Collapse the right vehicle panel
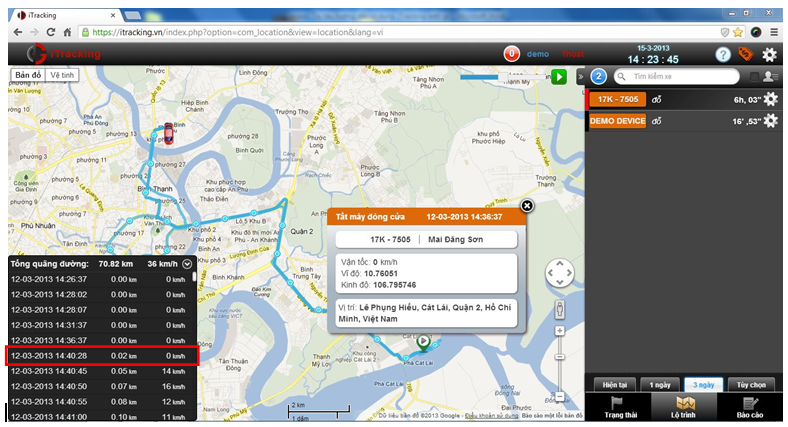 tap(580, 76)
